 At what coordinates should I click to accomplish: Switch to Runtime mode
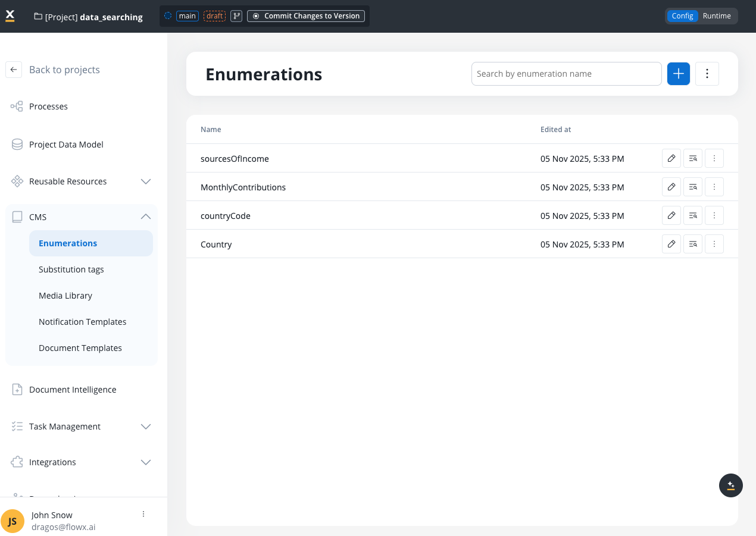pos(717,16)
